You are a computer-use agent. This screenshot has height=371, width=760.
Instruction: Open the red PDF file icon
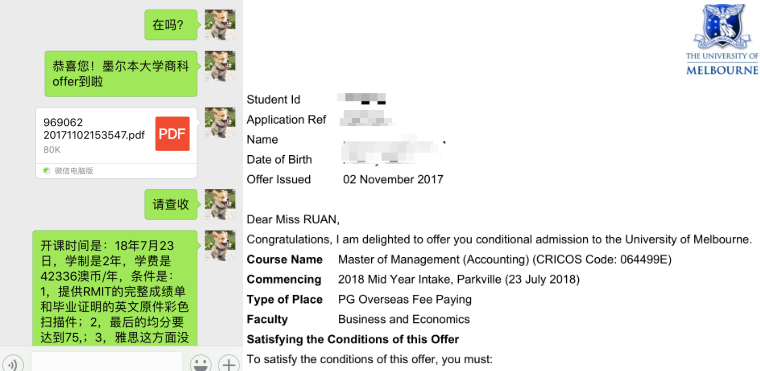pyautogui.click(x=173, y=134)
